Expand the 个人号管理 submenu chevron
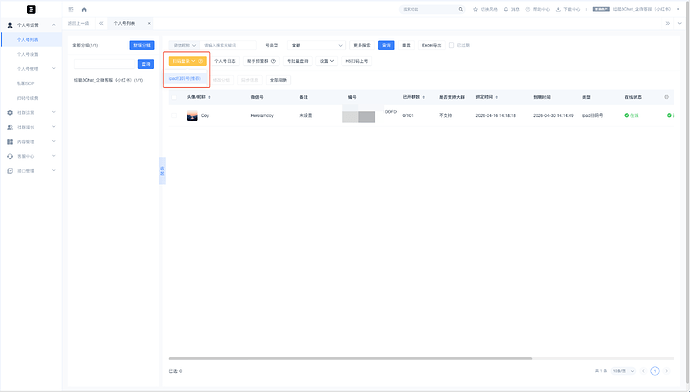The width and height of the screenshot is (690, 392). point(54,69)
